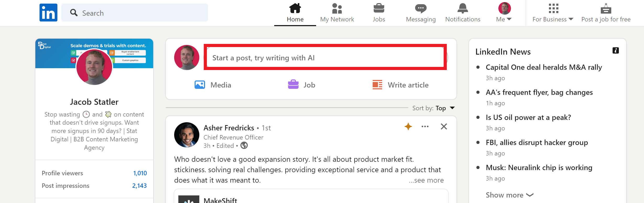Start a post with AI field
Screen dimensions: 644x203
click(325, 57)
